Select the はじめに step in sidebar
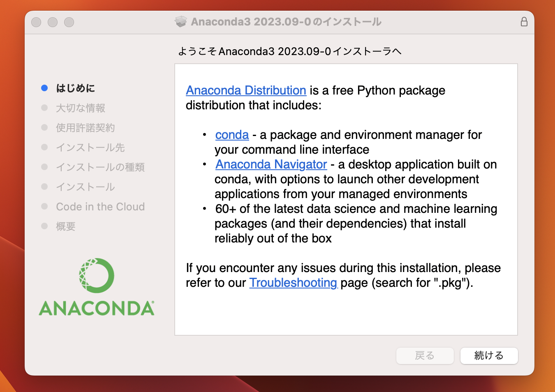Screen dimensions: 555x392 (x=75, y=88)
